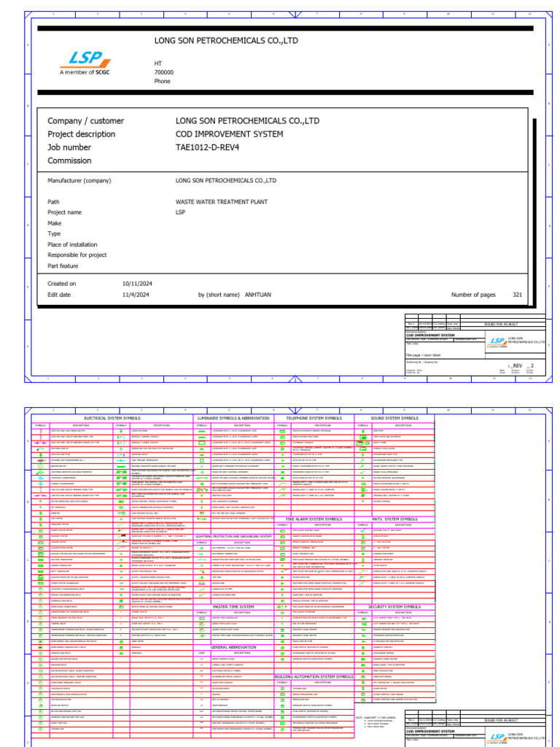
Task: Select the '700000' text in the header
Action: coord(164,72)
